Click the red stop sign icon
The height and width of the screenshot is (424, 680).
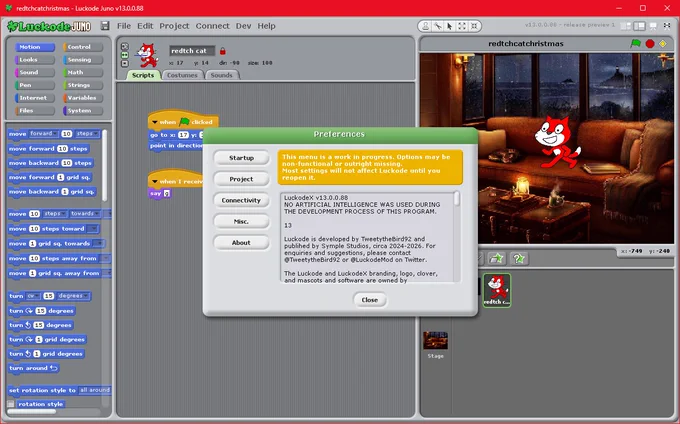click(x=650, y=43)
